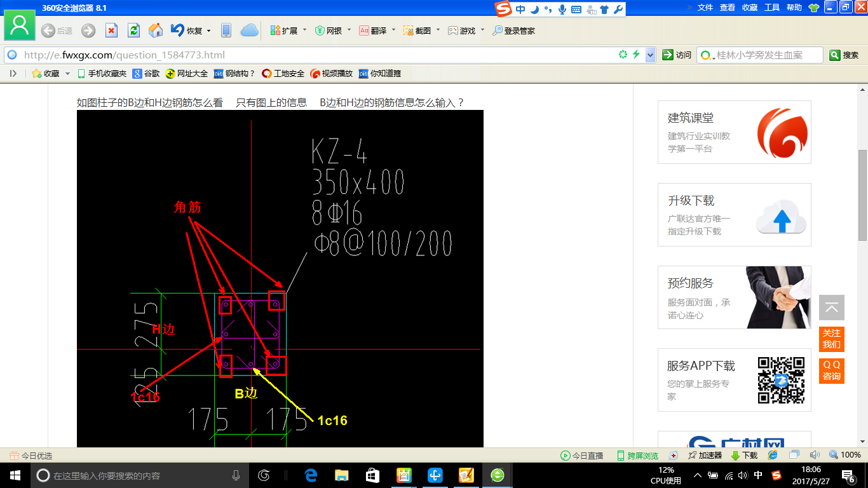Open the 升级下载 sidebar card
Image resolution: width=868 pixels, height=488 pixels.
click(734, 215)
